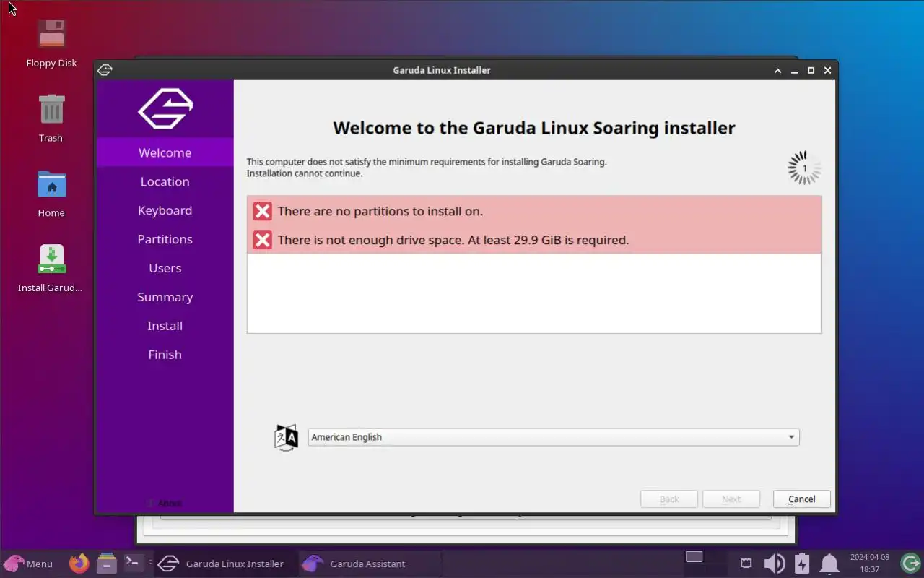The height and width of the screenshot is (578, 924).
Task: Minimize the Garuda Linux Installer window
Action: (x=794, y=70)
